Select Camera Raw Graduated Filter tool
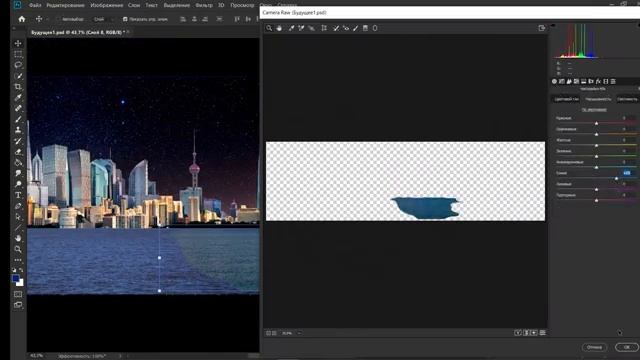Image resolution: width=640 pixels, height=360 pixels. click(x=365, y=28)
